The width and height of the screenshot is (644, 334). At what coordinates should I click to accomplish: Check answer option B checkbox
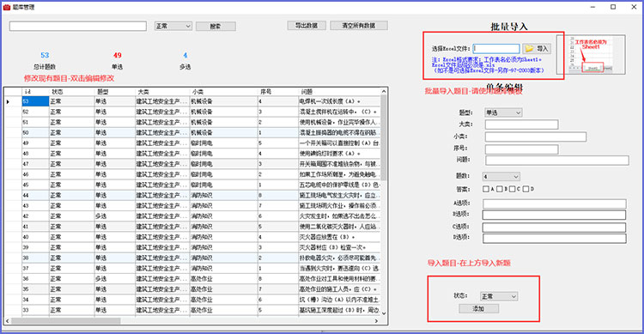tap(500, 189)
